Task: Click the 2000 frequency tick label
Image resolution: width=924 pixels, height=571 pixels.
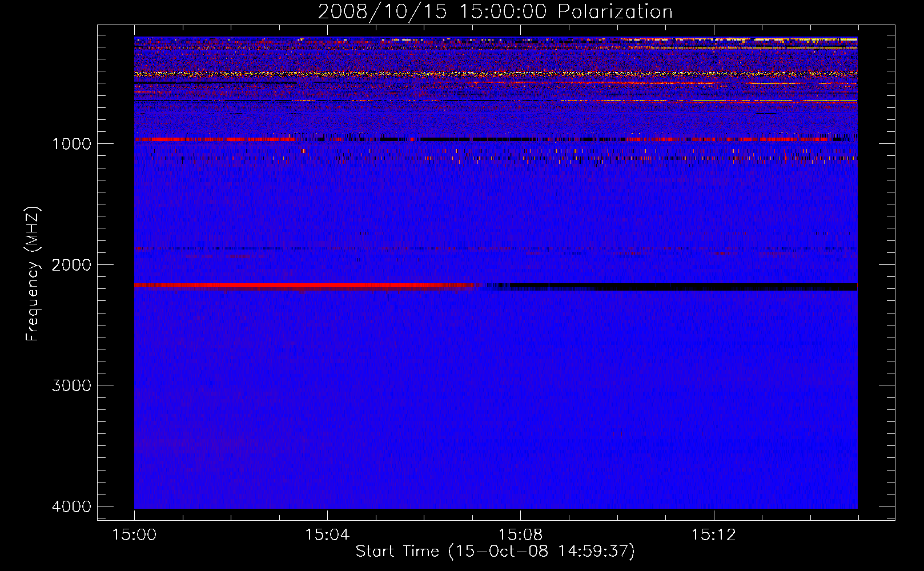Action: point(71,265)
